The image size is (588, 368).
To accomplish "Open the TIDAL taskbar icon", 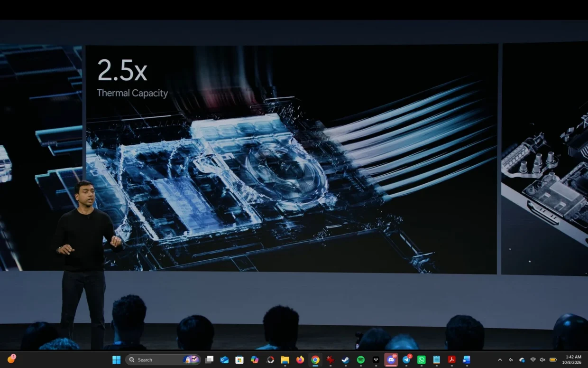I will click(x=376, y=360).
